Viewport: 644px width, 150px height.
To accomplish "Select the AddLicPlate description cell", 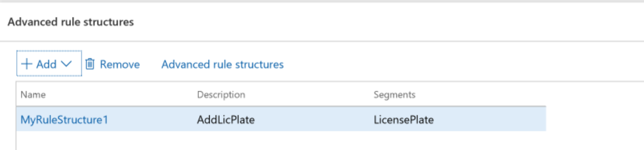I will pos(226,120).
